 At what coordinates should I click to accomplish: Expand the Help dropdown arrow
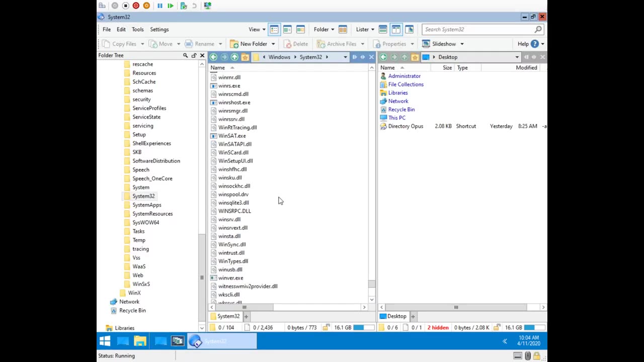(542, 44)
